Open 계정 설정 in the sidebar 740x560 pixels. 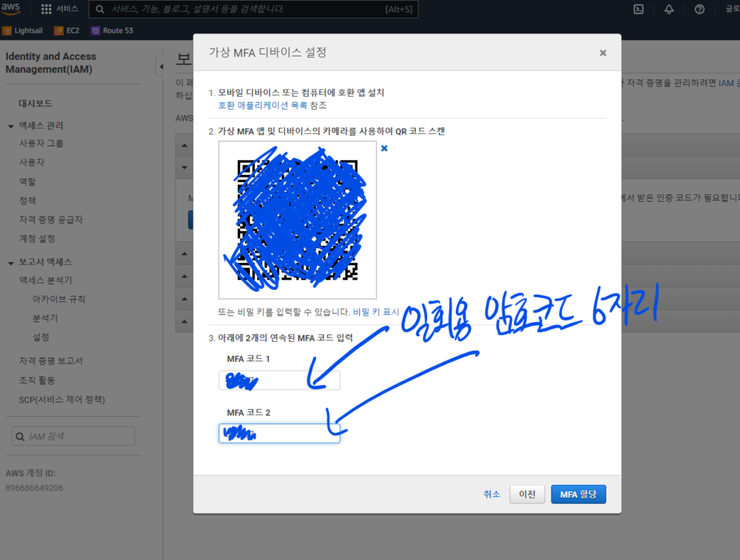[37, 238]
